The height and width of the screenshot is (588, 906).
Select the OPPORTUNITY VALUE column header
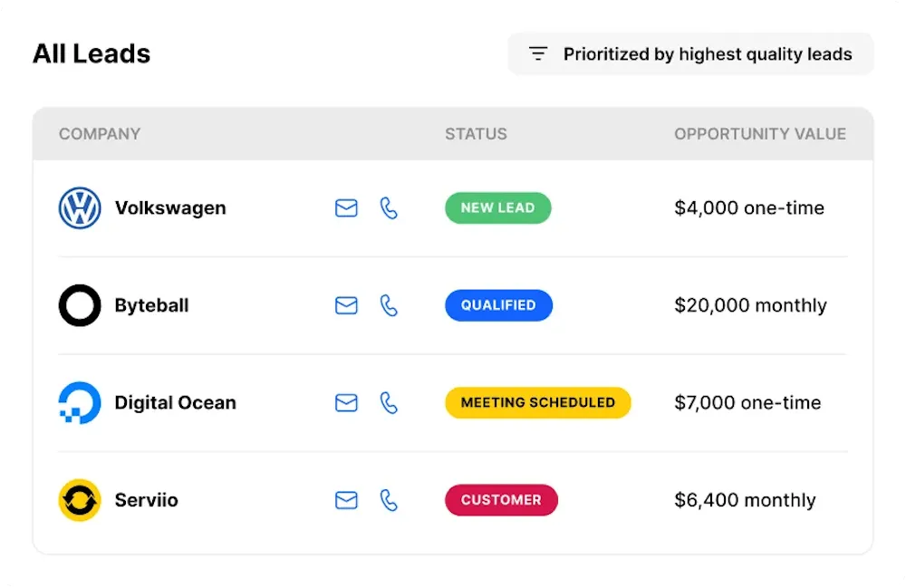click(760, 133)
